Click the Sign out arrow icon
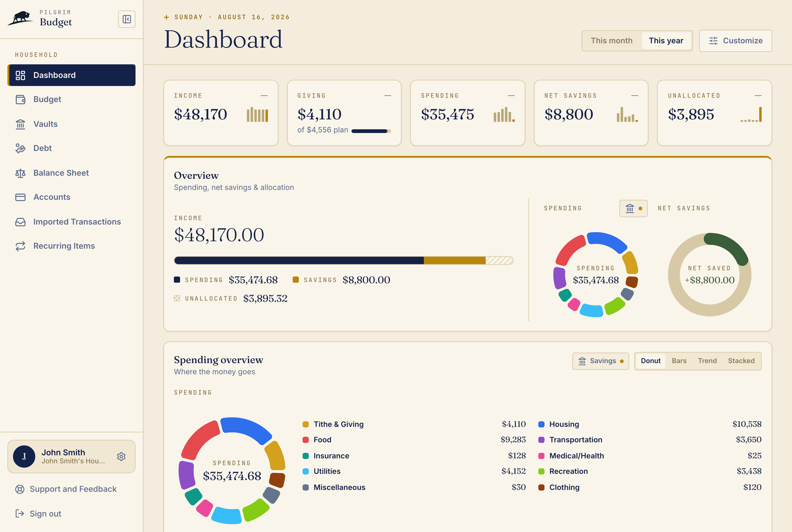The image size is (792, 532). point(20,513)
